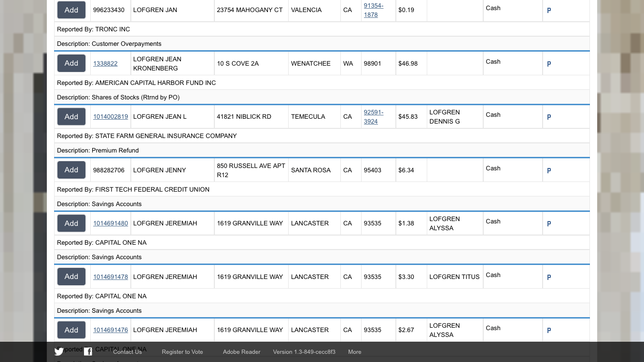Select the ZIP 98901 cell
Image resolution: width=644 pixels, height=362 pixels.
tap(378, 63)
